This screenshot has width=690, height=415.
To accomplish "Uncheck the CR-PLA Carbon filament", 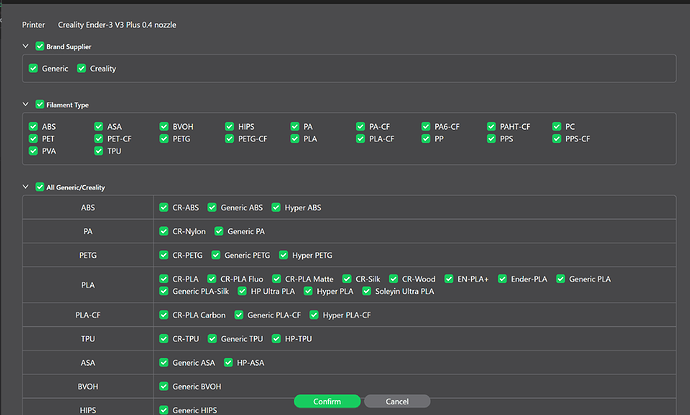I will pos(164,315).
